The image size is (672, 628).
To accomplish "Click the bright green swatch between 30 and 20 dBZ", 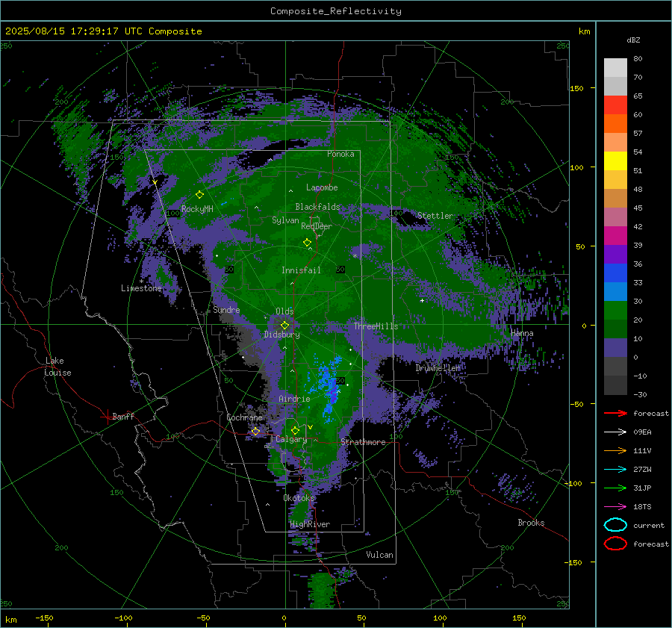I will [x=615, y=311].
